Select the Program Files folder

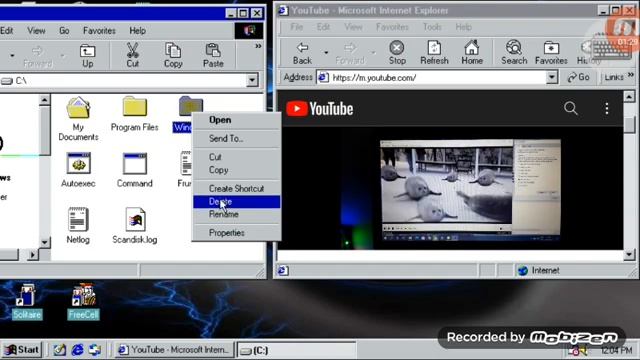(134, 114)
